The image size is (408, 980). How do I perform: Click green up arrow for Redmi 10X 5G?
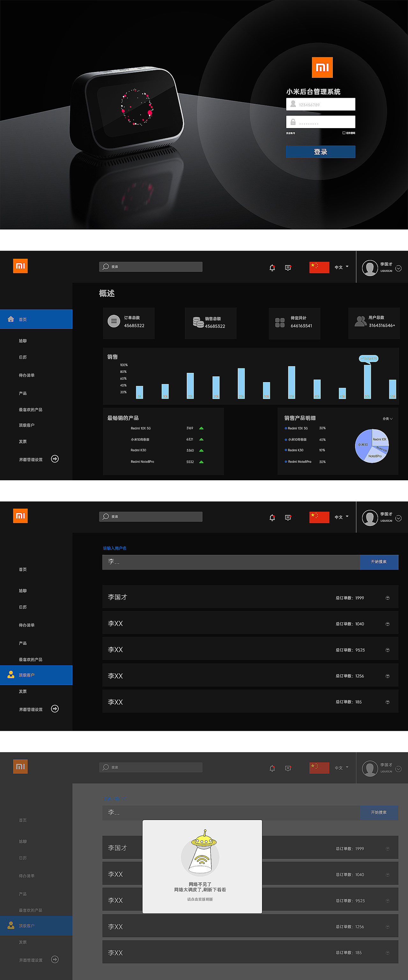click(x=201, y=428)
